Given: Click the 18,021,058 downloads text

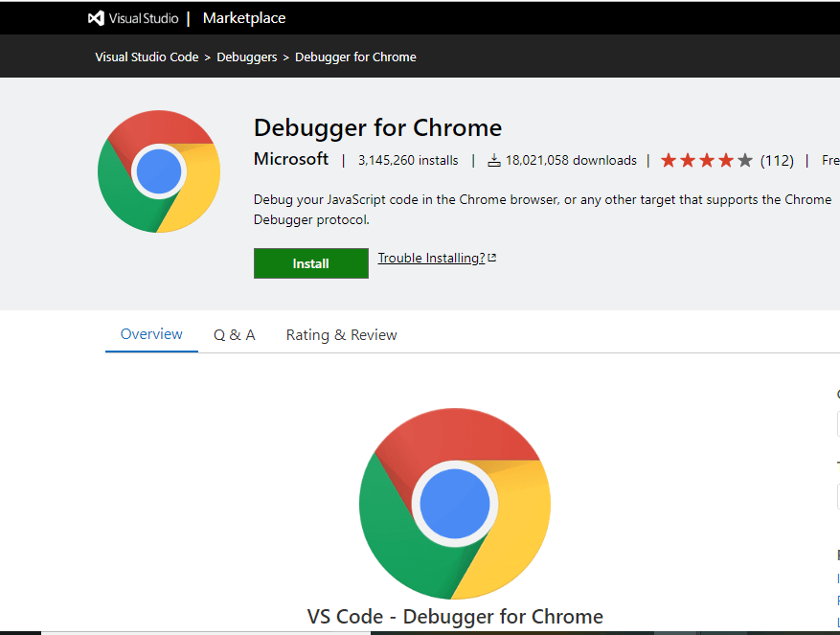Looking at the screenshot, I should (x=571, y=160).
